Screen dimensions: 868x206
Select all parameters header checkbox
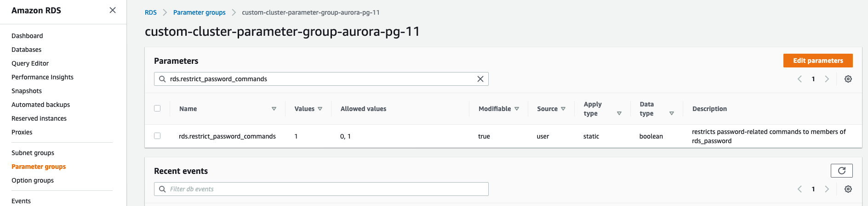coord(157,108)
